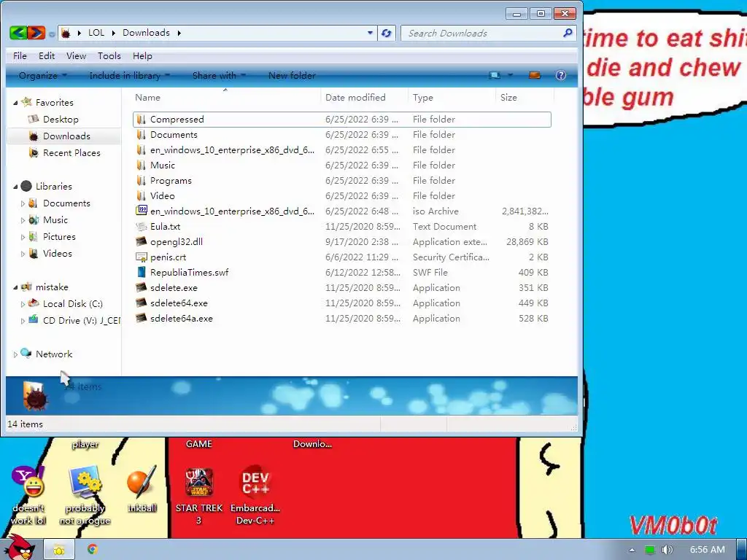Open STAR TREK 3 desktop shortcut

[x=198, y=495]
